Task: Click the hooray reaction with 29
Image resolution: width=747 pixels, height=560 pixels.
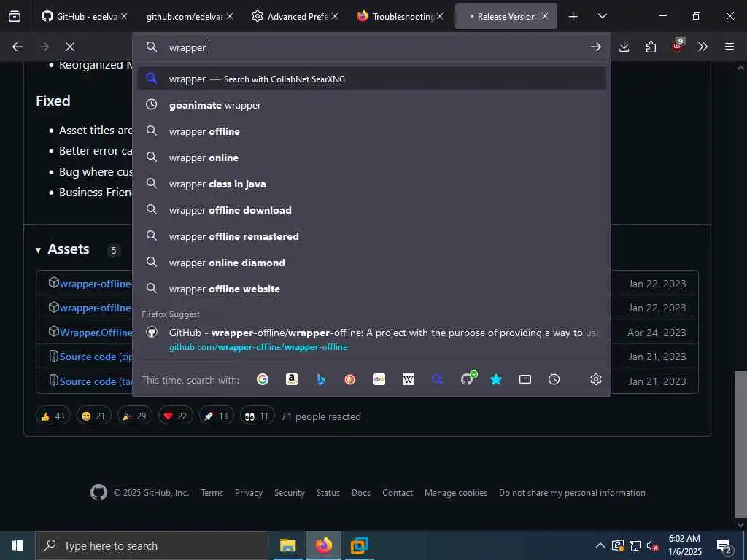Action: (x=135, y=416)
